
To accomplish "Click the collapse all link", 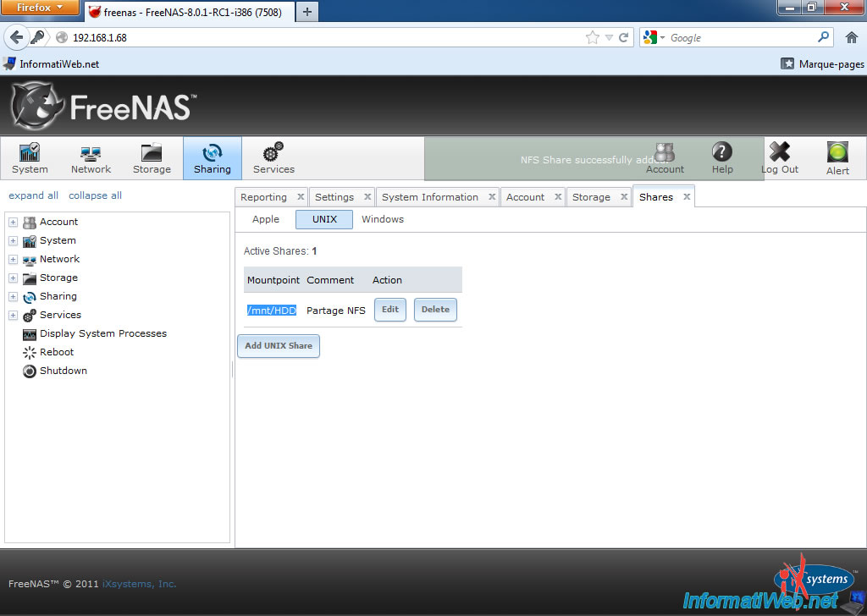I will pyautogui.click(x=95, y=195).
